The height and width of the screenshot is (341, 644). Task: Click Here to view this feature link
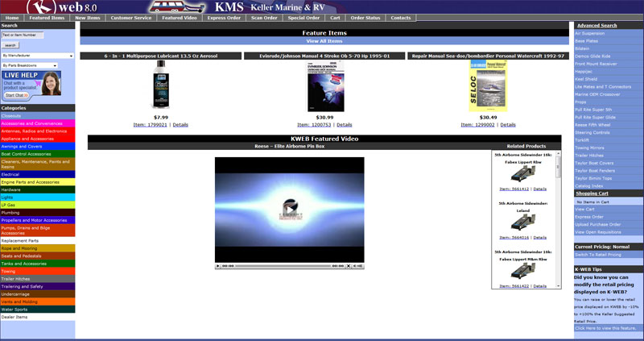point(605,328)
